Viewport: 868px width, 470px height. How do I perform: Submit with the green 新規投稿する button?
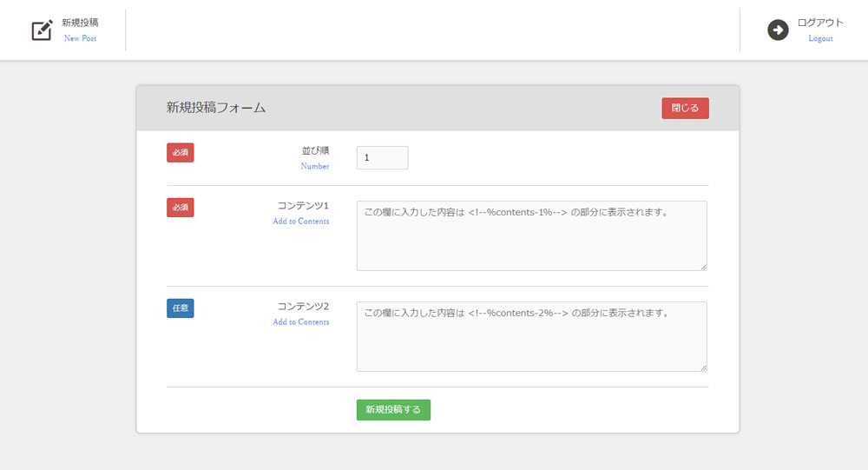coord(393,410)
